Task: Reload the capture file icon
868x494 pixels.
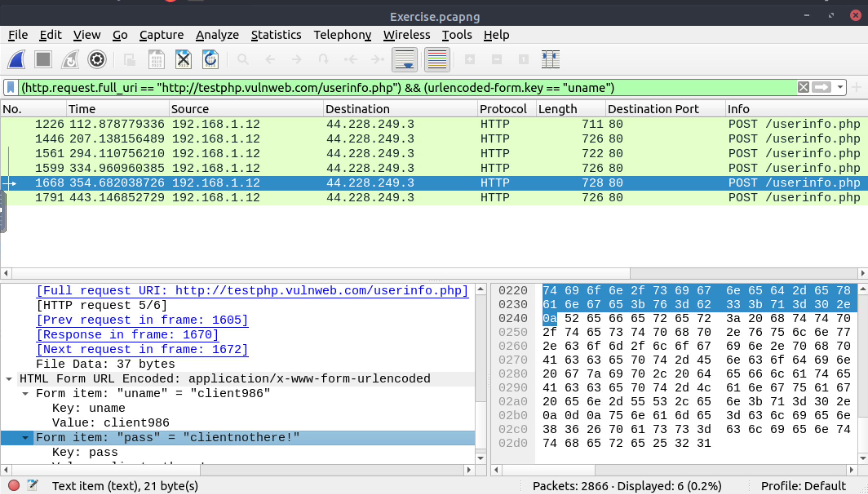Action: coord(210,60)
